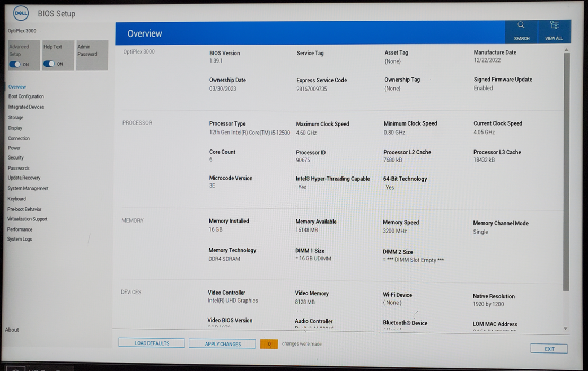
Task: Select Display in sidebar
Action: point(15,128)
